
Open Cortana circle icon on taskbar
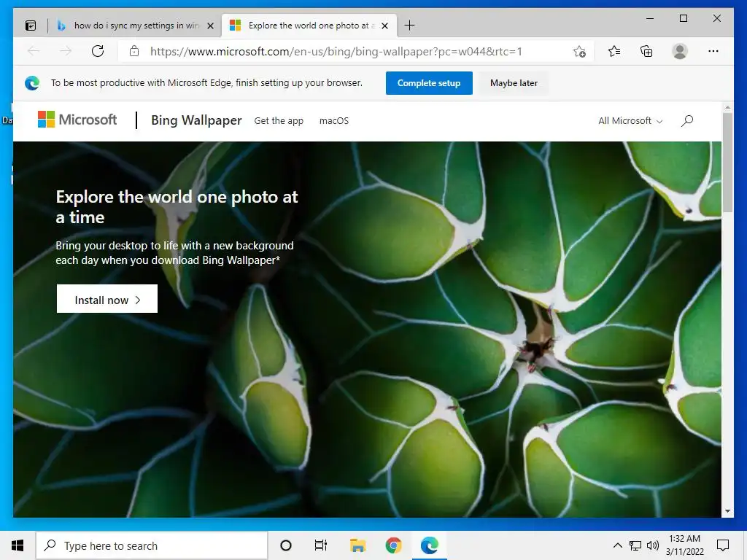pos(286,545)
